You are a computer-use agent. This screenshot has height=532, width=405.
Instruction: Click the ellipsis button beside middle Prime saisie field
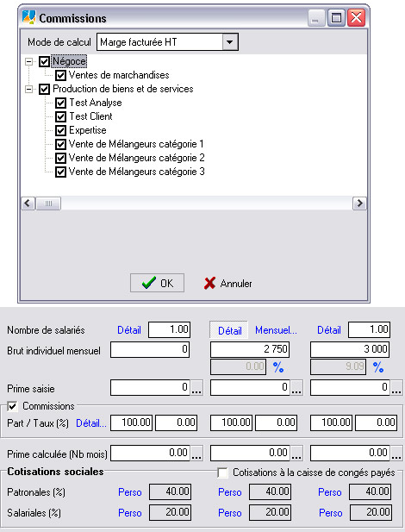[x=296, y=388]
